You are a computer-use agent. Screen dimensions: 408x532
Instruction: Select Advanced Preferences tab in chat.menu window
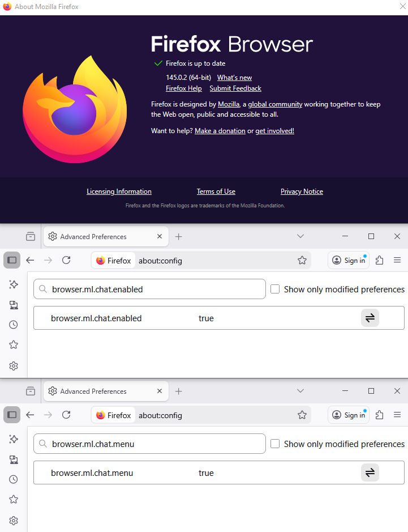(x=106, y=391)
